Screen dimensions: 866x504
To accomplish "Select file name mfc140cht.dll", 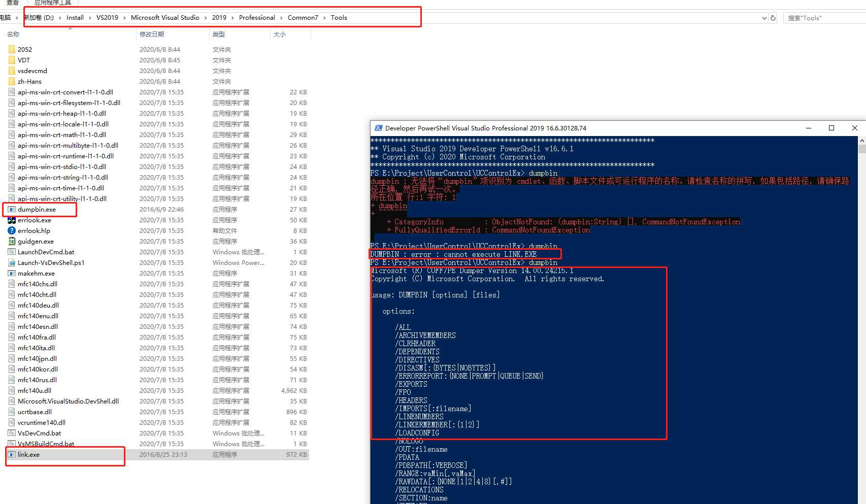I will 37,294.
